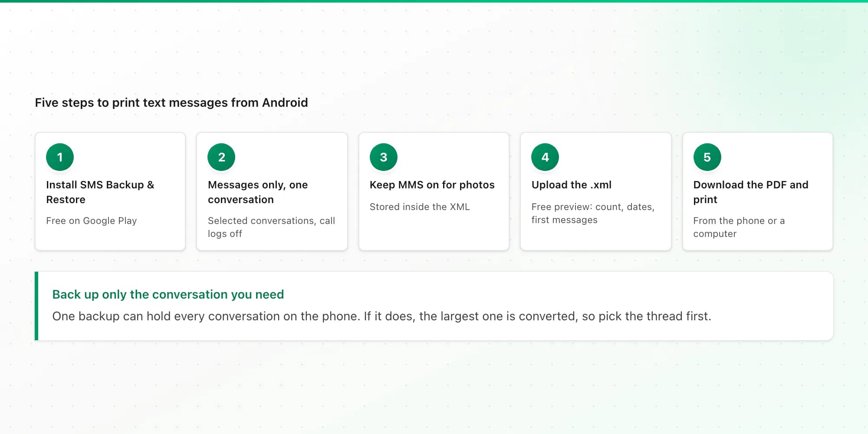Select the heading 'Five steps to print text messages'
The image size is (868, 434).
[x=171, y=103]
